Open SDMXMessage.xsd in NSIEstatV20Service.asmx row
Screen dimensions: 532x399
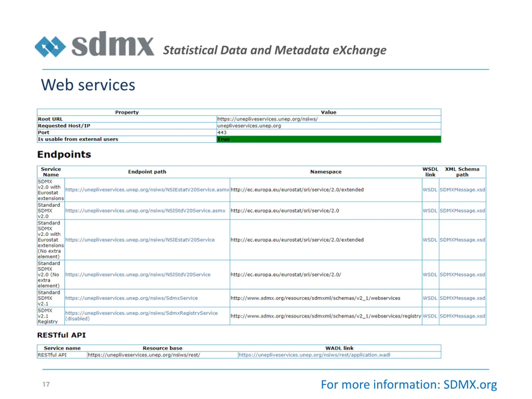(x=462, y=190)
